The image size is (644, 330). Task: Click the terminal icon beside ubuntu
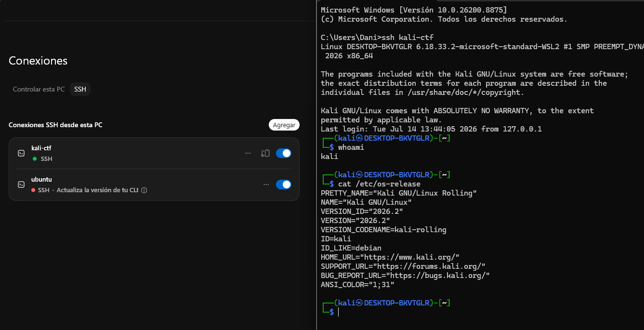coord(21,185)
